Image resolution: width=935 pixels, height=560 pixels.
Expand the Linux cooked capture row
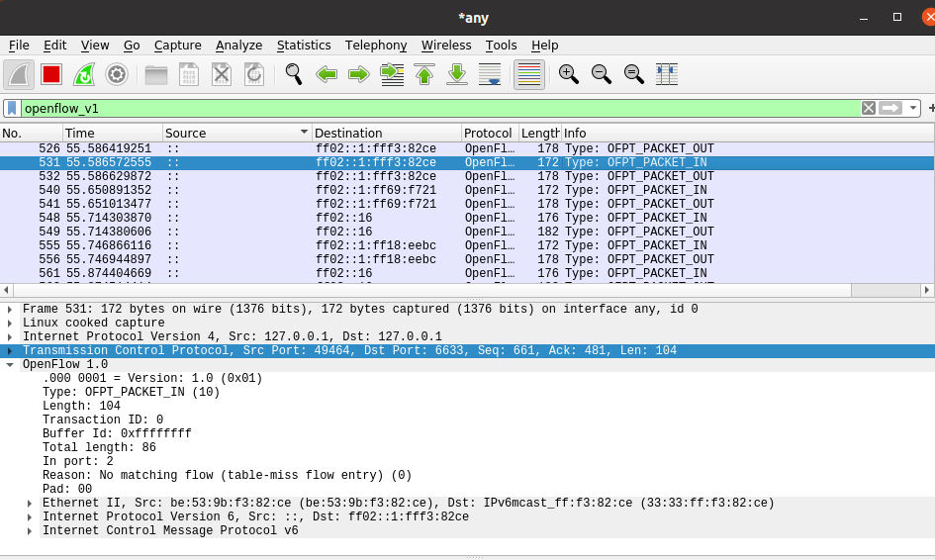pyautogui.click(x=10, y=323)
